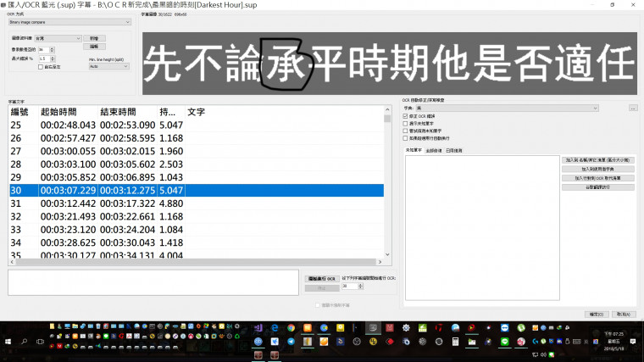Increase the max error percent stepper
The width and height of the screenshot is (644, 362).
(x=53, y=57)
